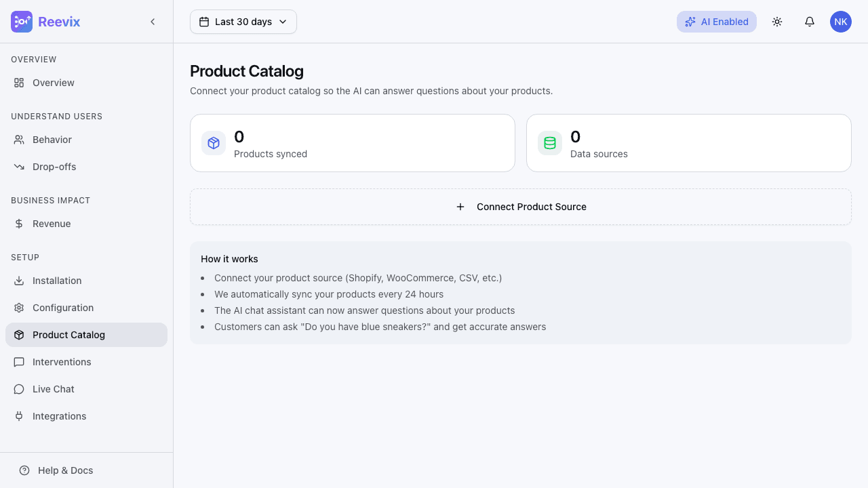The image size is (868, 488).
Task: Open the Last 30 days date dropdown
Action: 243,21
